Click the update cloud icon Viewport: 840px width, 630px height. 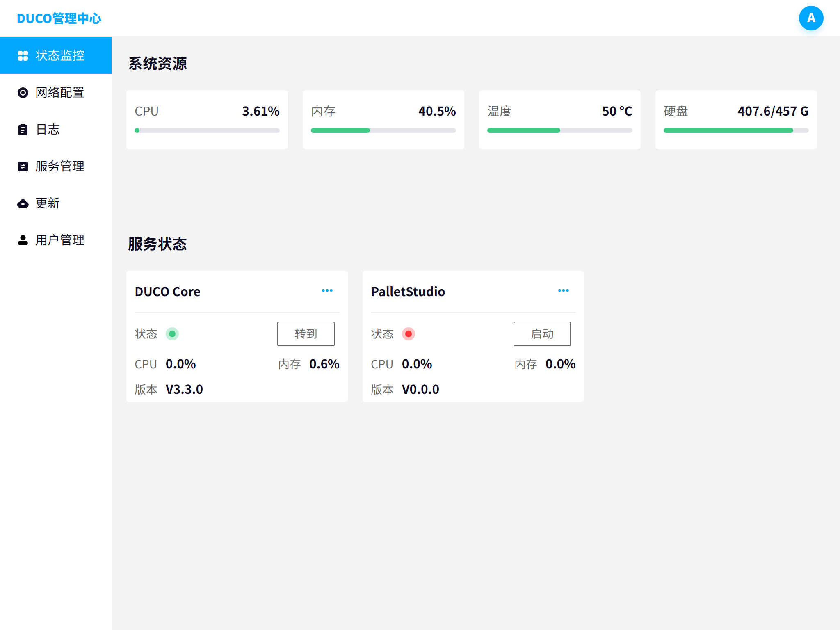pyautogui.click(x=23, y=203)
